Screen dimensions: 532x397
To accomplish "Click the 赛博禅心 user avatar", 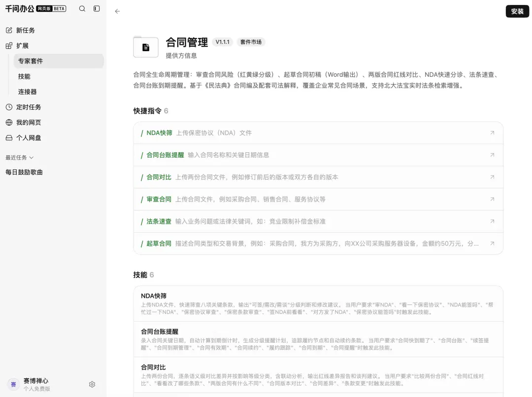I will click(14, 385).
